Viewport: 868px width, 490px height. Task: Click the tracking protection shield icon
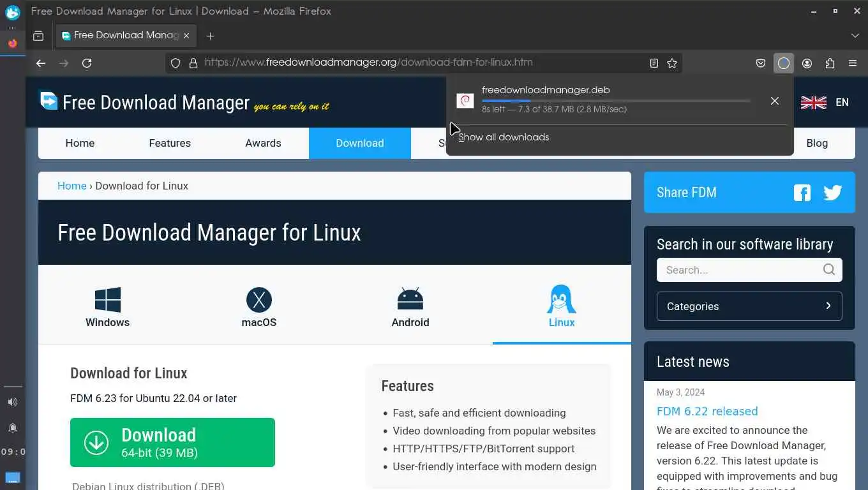176,63
